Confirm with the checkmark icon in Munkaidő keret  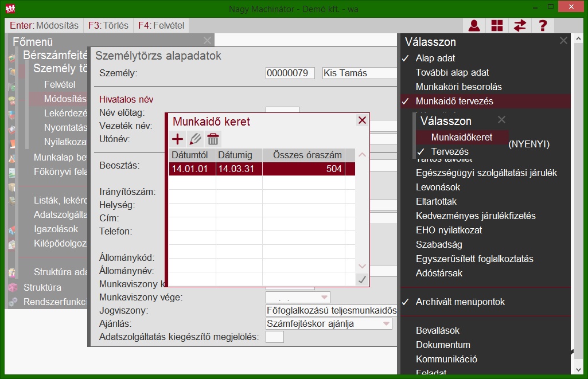(362, 279)
